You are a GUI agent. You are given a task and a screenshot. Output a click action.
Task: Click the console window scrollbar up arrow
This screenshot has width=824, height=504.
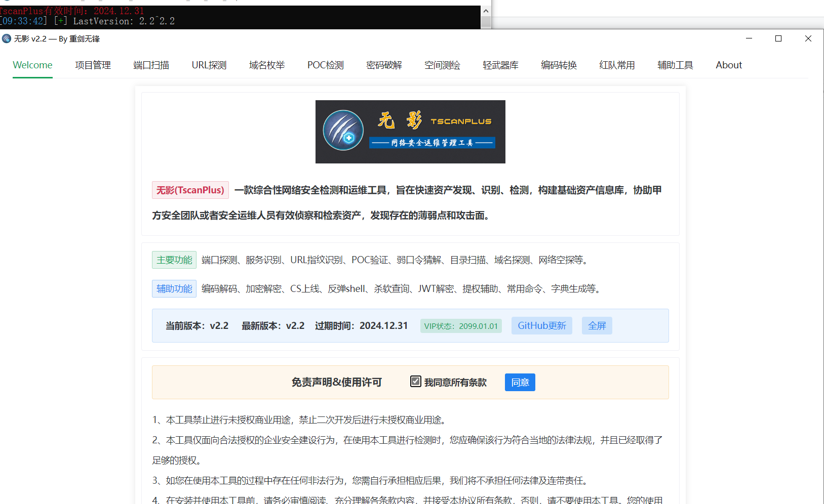tap(486, 11)
